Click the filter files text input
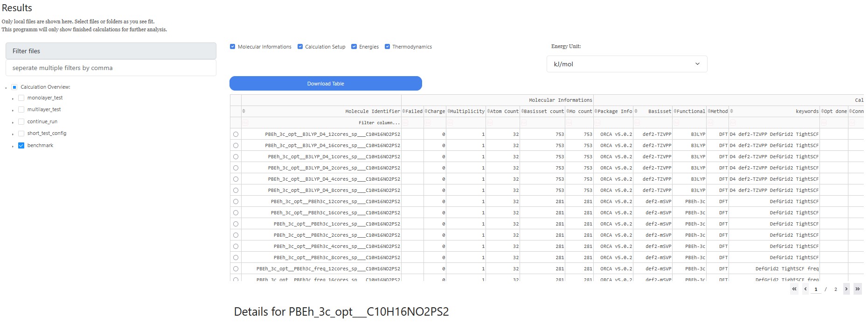 coord(111,68)
